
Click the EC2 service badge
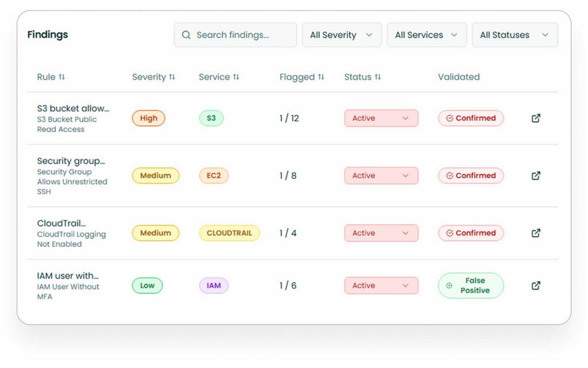tap(213, 175)
